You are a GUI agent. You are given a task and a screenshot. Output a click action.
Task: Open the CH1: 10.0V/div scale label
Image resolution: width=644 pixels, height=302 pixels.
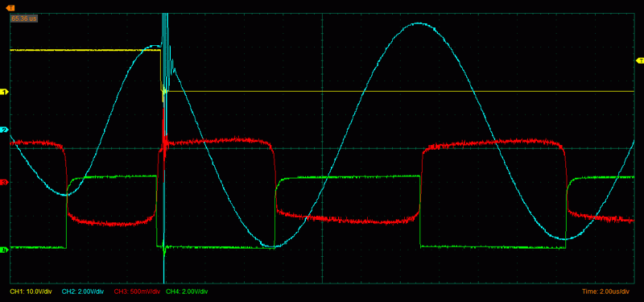[31, 292]
